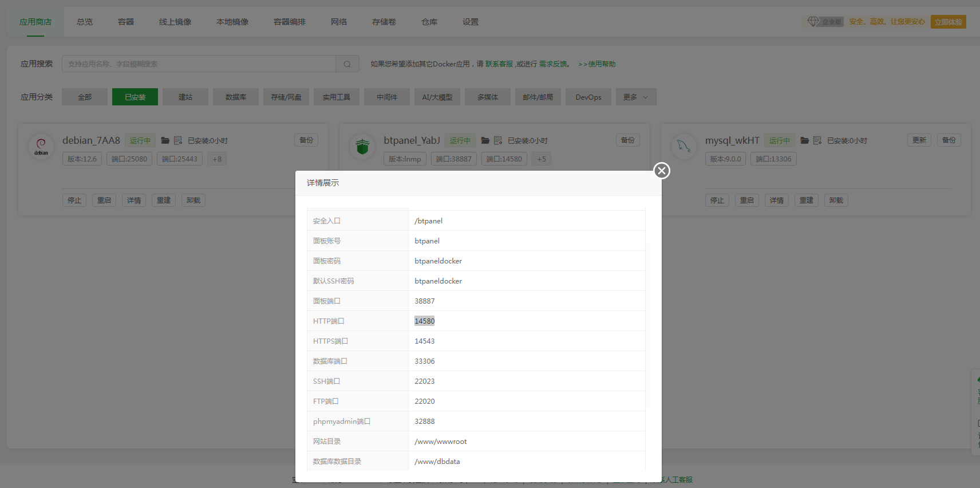
Task: Expand +5 ports for btpanel_YabJ
Action: click(x=542, y=159)
